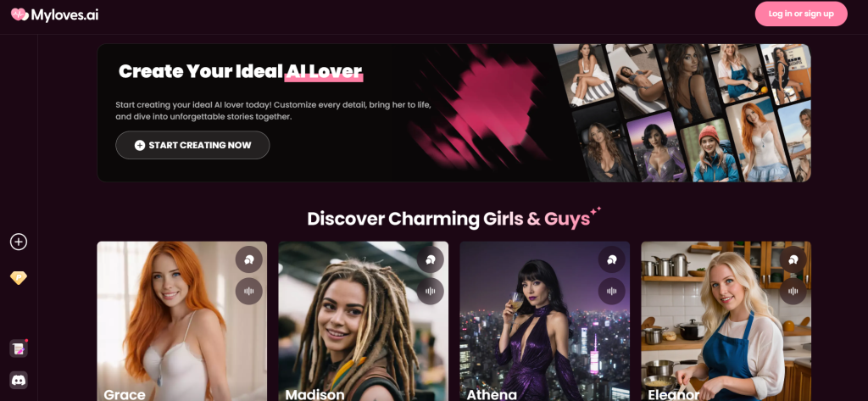Click the START CREATING NOW button
Image resolution: width=868 pixels, height=401 pixels.
tap(192, 145)
